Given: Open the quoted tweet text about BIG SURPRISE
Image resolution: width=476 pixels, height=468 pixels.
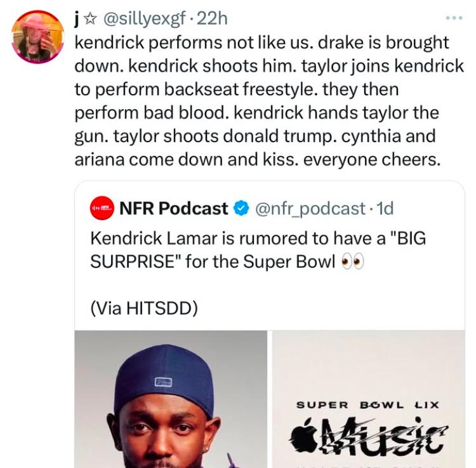Looking at the screenshot, I should tap(258, 250).
